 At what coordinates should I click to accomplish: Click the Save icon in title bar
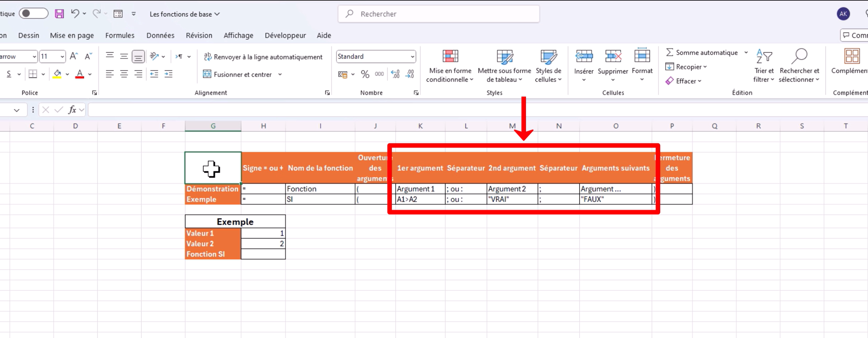59,14
